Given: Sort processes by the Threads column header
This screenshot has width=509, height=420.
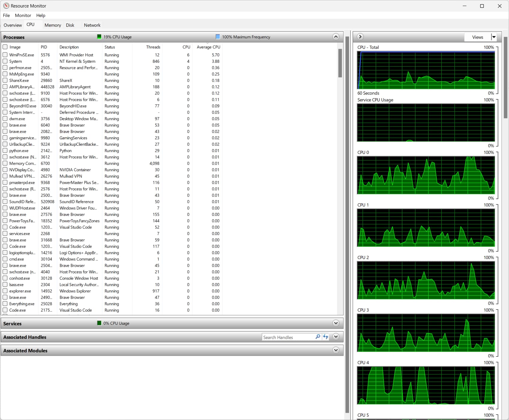Looking at the screenshot, I should 153,47.
